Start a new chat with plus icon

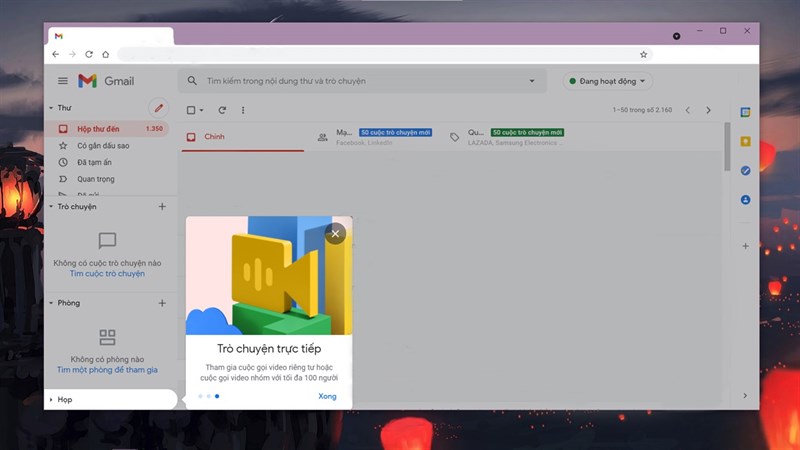coord(162,207)
